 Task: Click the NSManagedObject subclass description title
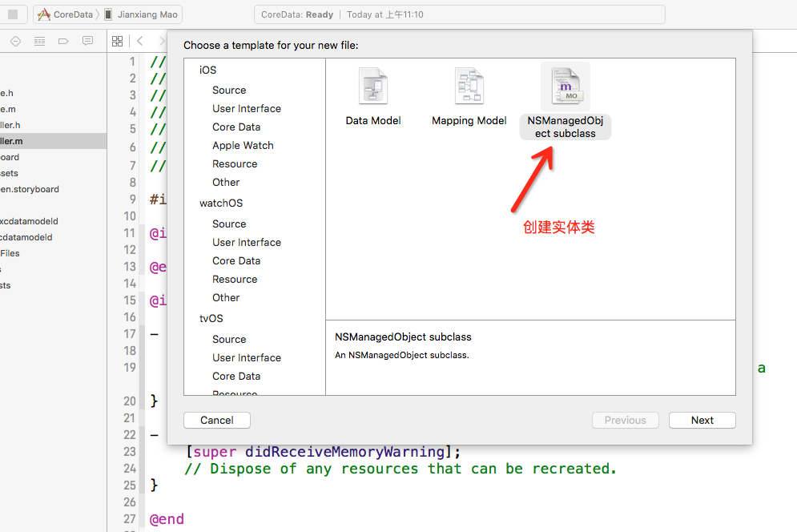tap(403, 337)
